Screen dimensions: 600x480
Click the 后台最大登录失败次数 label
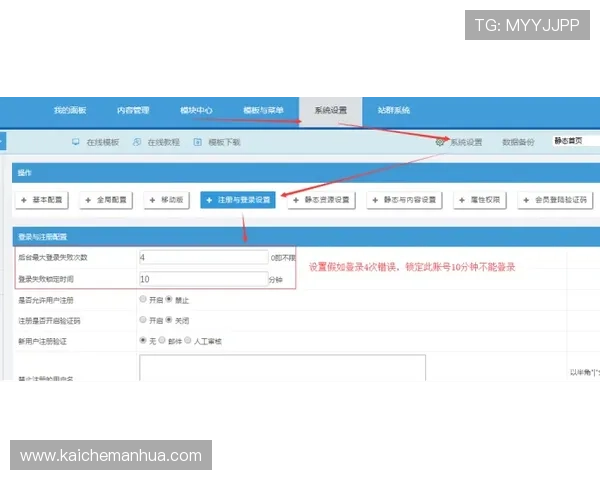pyautogui.click(x=53, y=258)
